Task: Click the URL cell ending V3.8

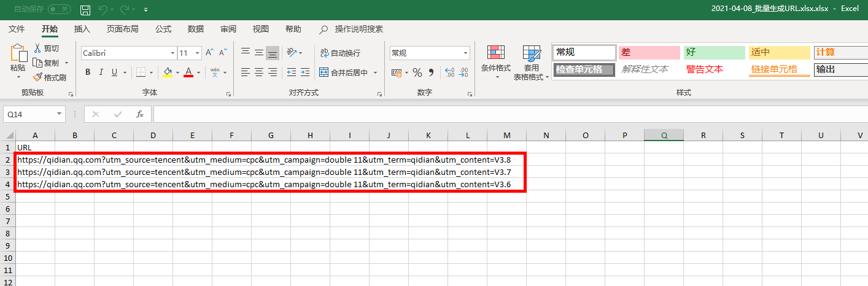Action: tap(264, 160)
